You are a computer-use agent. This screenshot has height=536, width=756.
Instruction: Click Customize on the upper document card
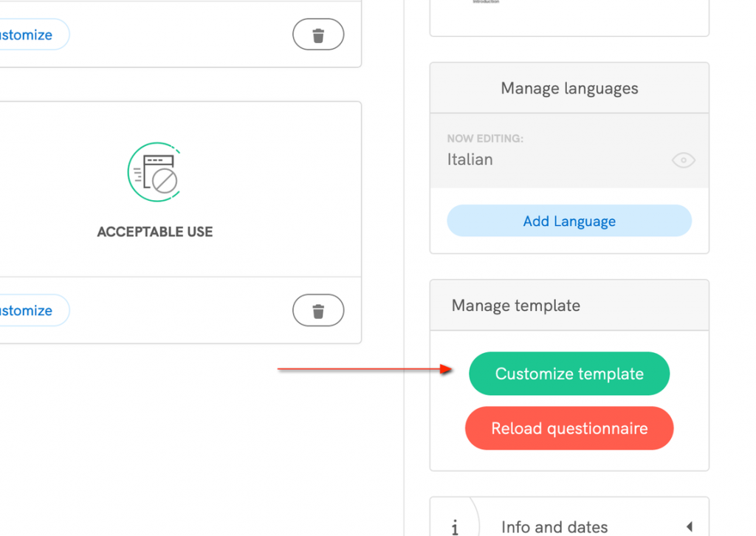click(30, 35)
